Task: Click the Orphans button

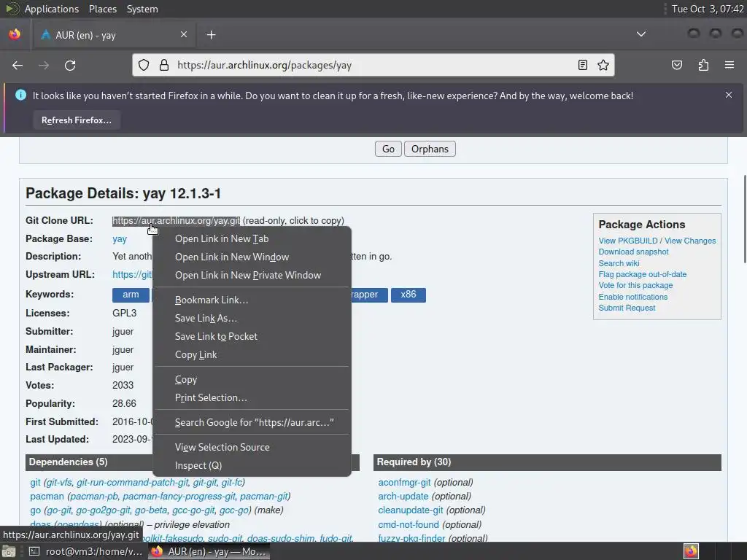Action: click(x=430, y=149)
